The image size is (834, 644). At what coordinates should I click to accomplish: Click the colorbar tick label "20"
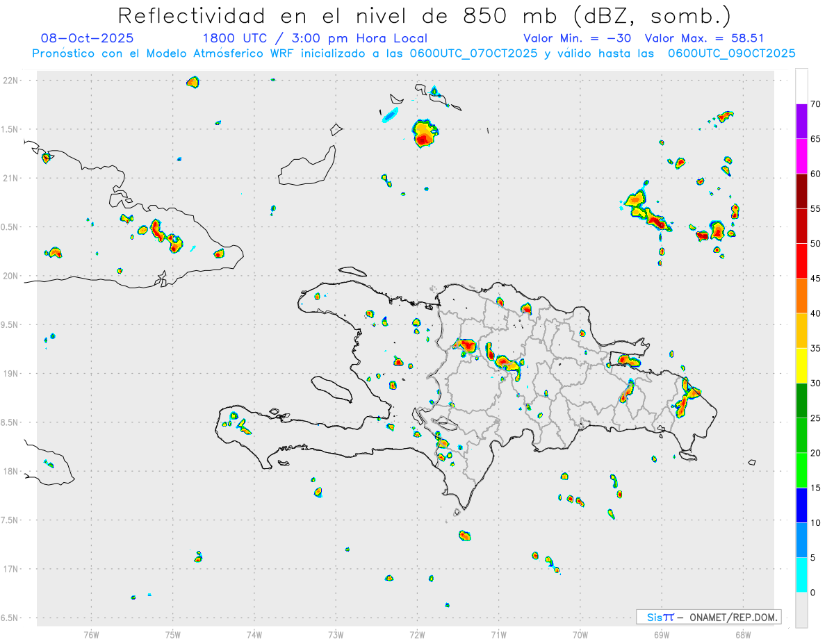(816, 453)
